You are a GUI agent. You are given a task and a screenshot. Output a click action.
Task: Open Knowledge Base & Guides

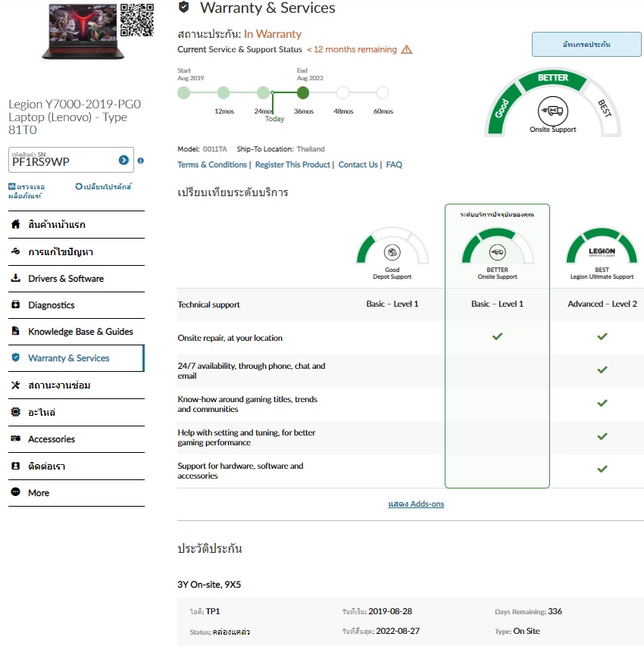[x=77, y=332]
